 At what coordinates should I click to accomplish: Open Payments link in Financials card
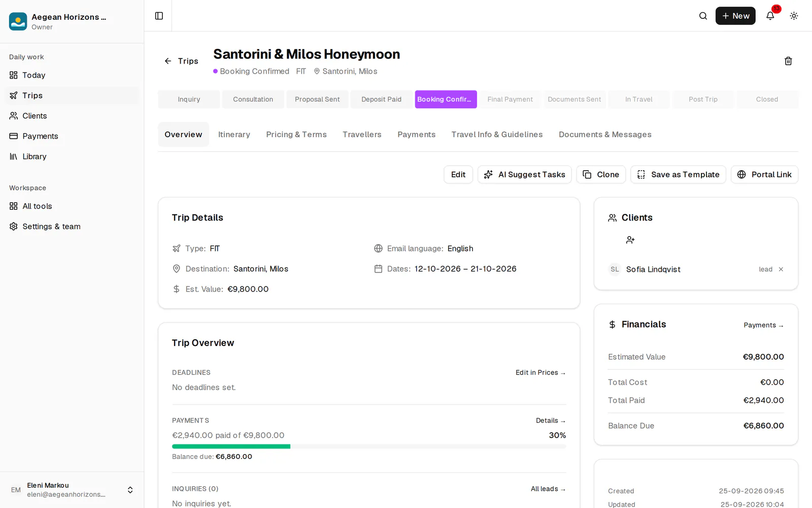[x=764, y=325]
